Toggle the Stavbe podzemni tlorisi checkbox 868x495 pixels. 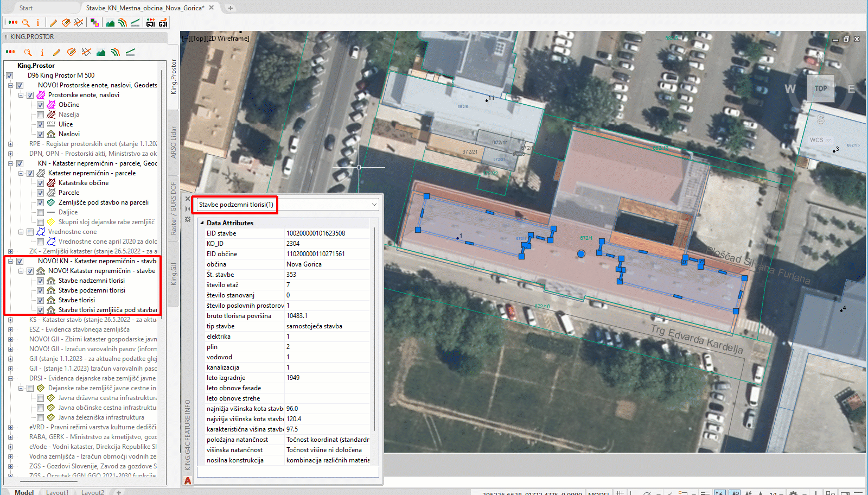coord(40,290)
